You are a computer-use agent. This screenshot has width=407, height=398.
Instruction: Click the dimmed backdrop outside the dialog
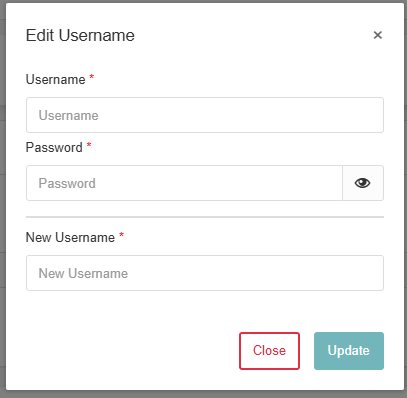pos(2,200)
